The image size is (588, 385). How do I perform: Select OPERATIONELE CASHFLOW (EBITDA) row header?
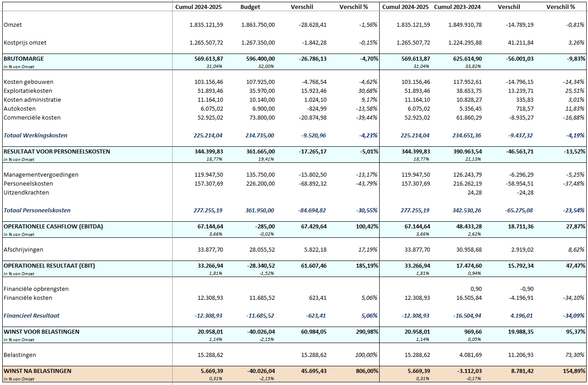click(x=53, y=227)
